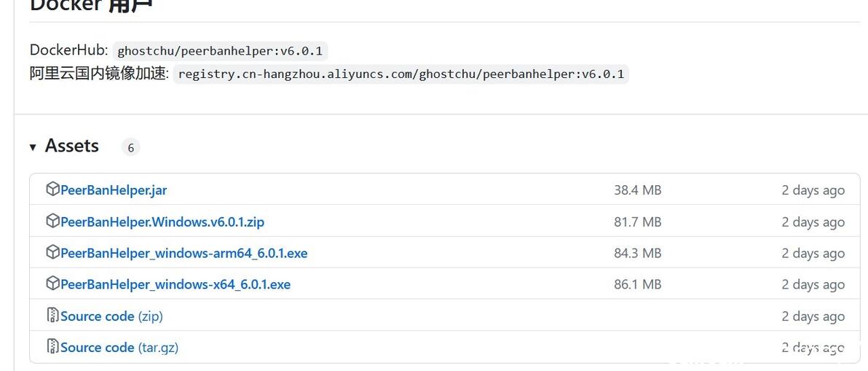The height and width of the screenshot is (371, 868).
Task: Download Source code (zip) archive
Action: pyautogui.click(x=111, y=316)
